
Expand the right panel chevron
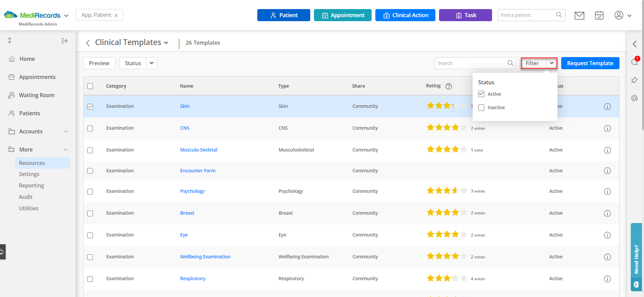(x=635, y=44)
